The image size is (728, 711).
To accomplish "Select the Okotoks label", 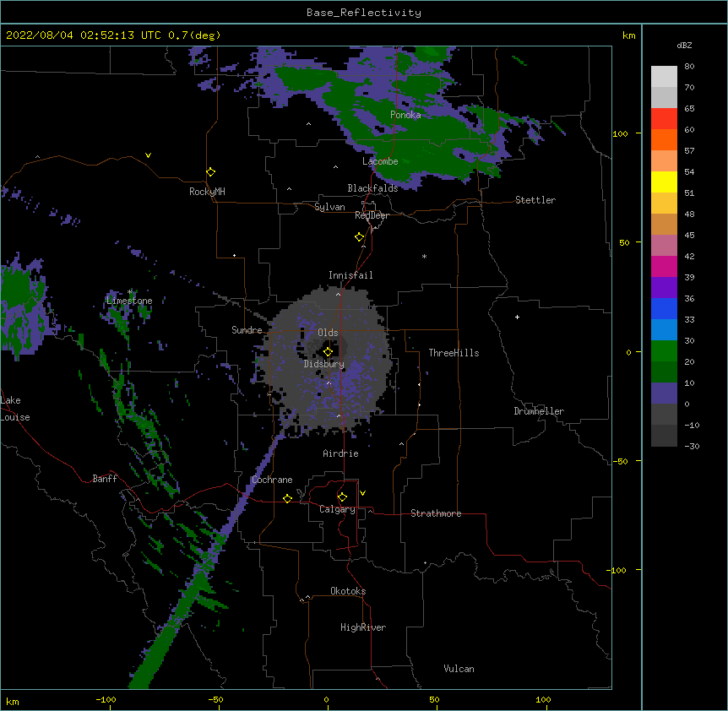I will [x=348, y=591].
